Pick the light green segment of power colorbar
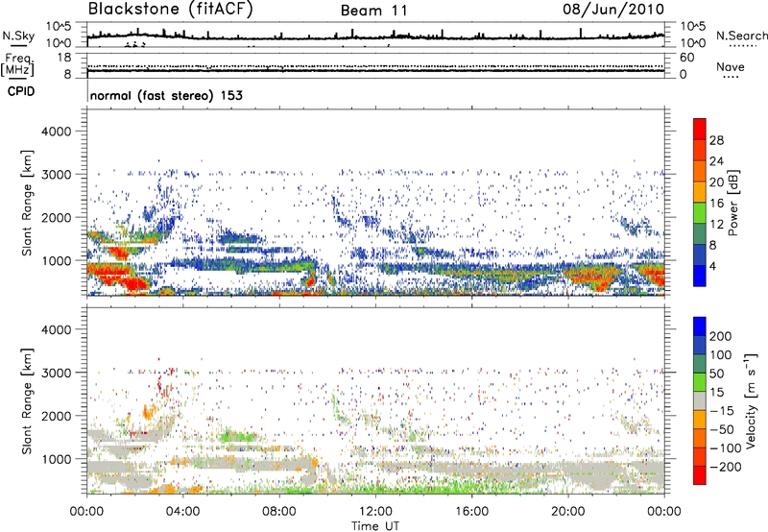768x532 pixels. (700, 212)
